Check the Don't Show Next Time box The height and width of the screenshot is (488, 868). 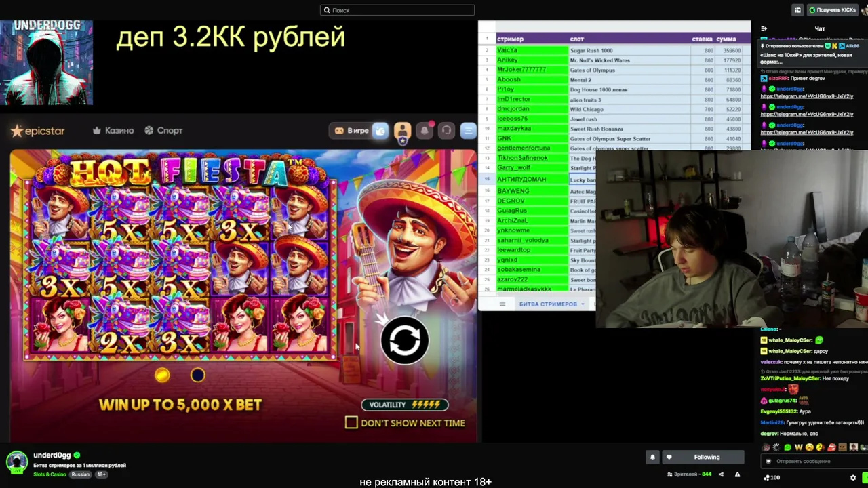(x=351, y=423)
